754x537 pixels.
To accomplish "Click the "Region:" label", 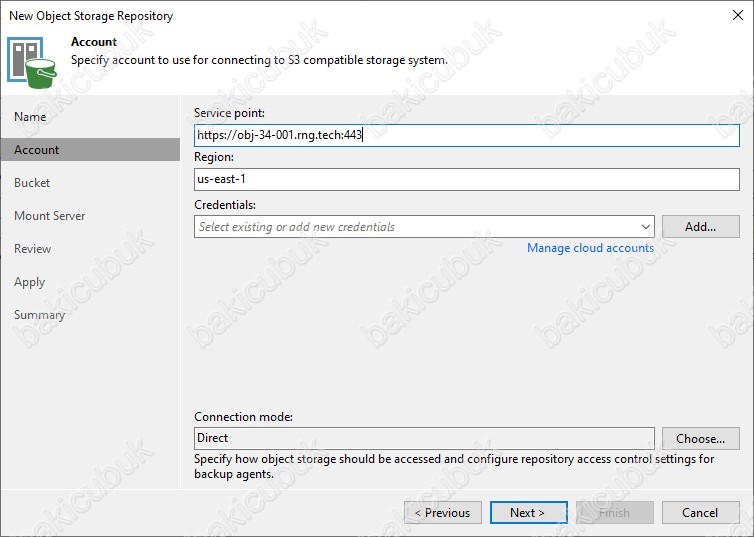I will pos(214,157).
